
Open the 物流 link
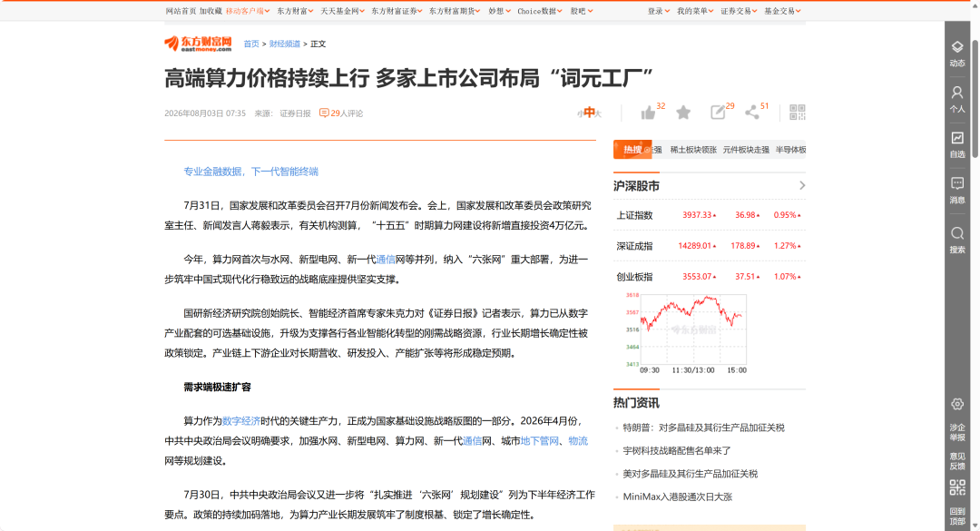(578, 441)
